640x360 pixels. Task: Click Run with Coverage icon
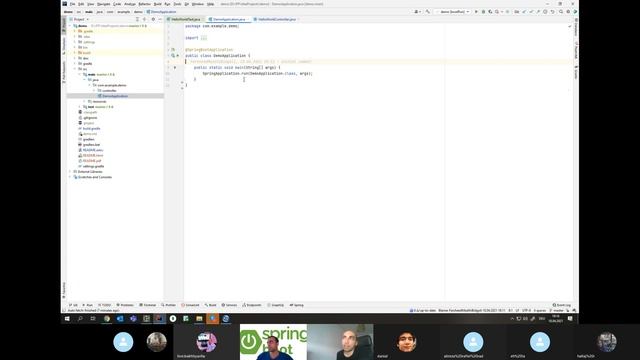(x=490, y=12)
